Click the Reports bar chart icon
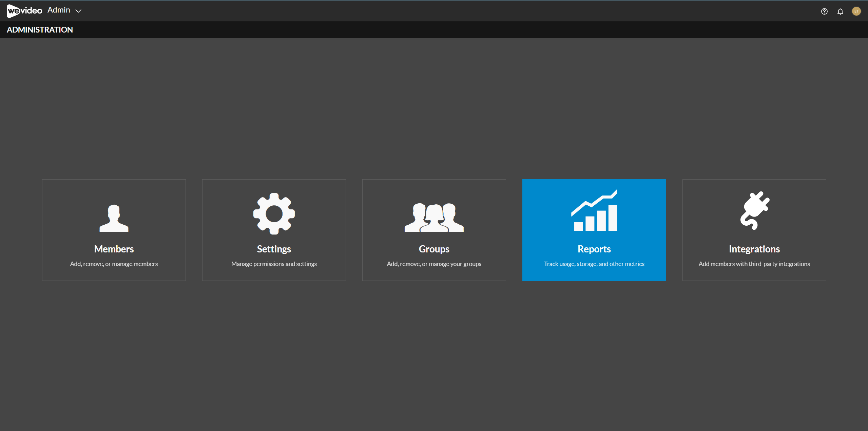This screenshot has height=431, width=868. point(594,210)
